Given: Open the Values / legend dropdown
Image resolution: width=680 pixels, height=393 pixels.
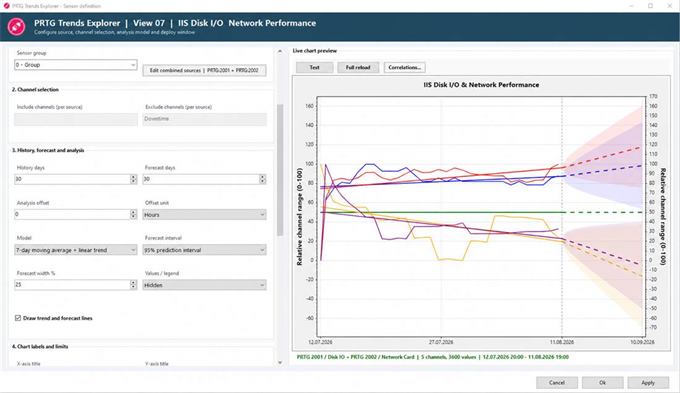Looking at the screenshot, I should [x=204, y=285].
